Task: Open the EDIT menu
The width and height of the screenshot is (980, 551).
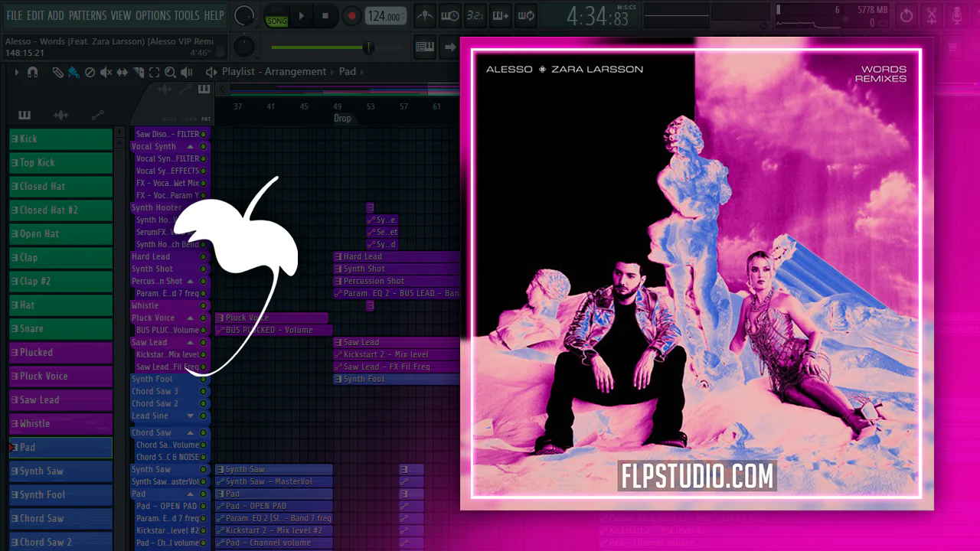Action: click(35, 15)
